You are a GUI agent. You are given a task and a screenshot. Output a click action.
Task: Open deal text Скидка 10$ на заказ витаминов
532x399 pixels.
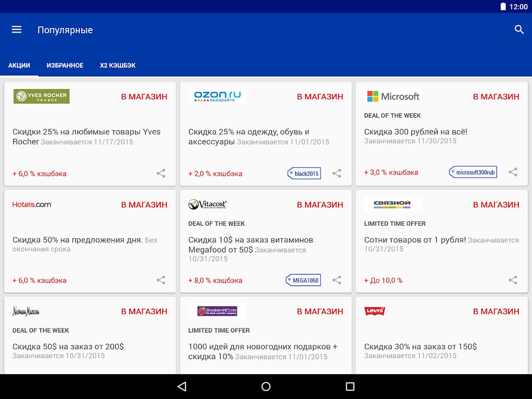tap(251, 245)
